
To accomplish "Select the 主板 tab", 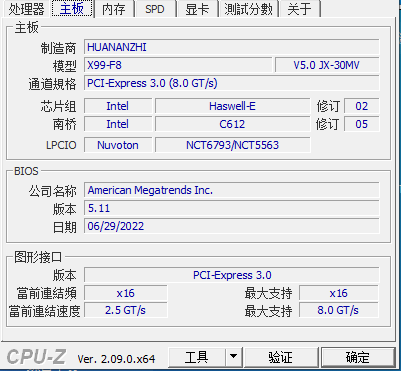I will point(72,9).
